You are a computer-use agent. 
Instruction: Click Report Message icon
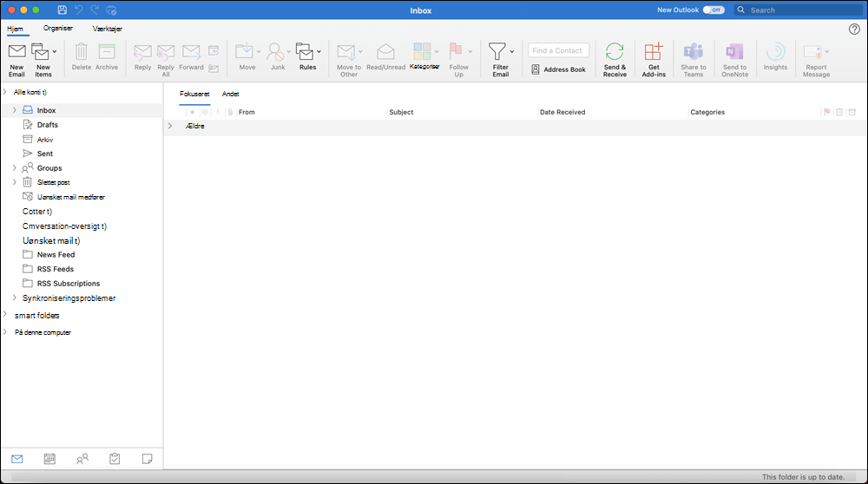tap(812, 52)
